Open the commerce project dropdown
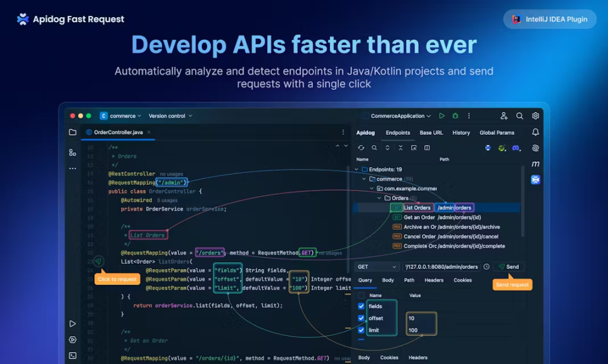Viewport: 608px width, 364px height. 120,116
